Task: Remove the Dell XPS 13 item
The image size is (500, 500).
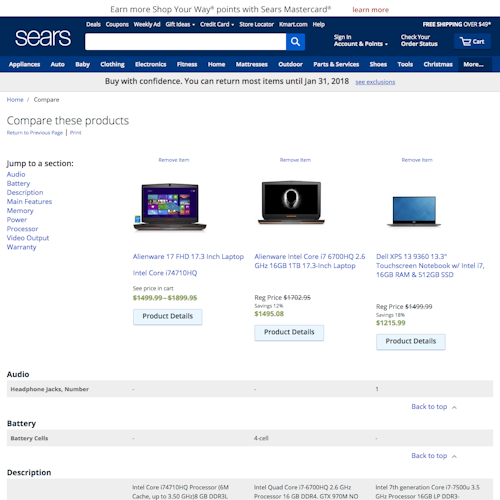Action: pyautogui.click(x=417, y=160)
